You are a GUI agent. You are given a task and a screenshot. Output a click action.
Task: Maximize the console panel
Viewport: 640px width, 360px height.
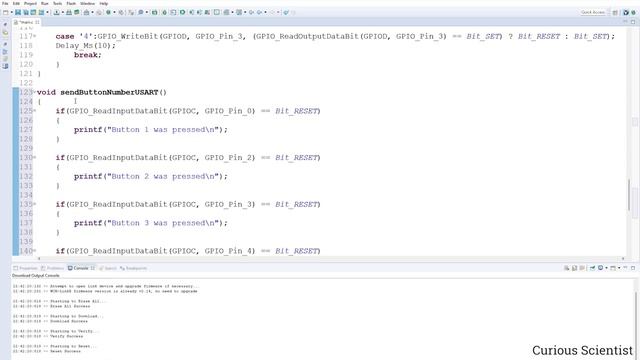pyautogui.click(x=633, y=268)
